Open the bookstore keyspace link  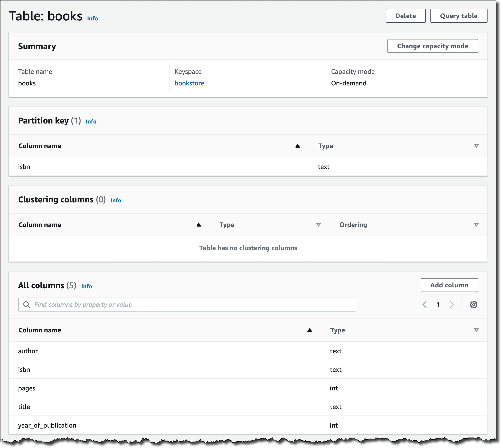[189, 83]
